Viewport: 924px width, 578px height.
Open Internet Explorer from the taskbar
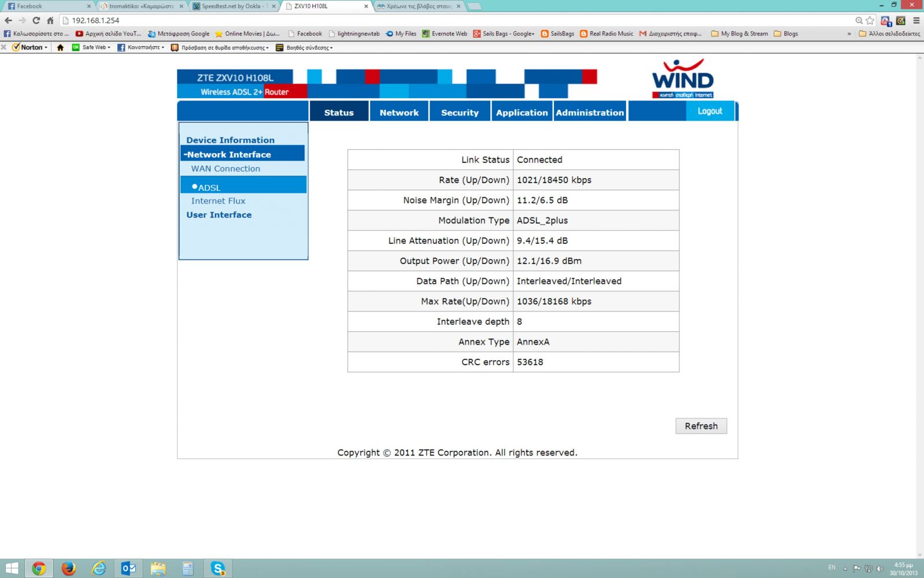99,569
